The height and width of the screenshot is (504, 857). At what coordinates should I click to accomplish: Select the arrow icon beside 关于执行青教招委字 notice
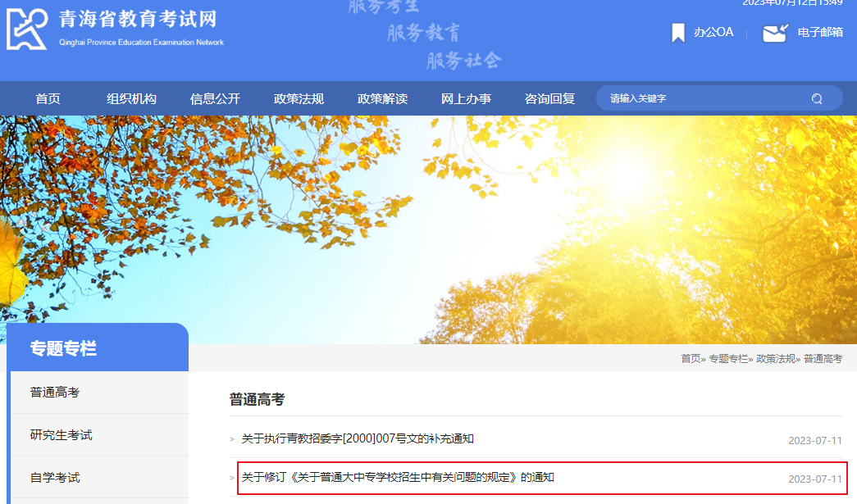[x=235, y=439]
